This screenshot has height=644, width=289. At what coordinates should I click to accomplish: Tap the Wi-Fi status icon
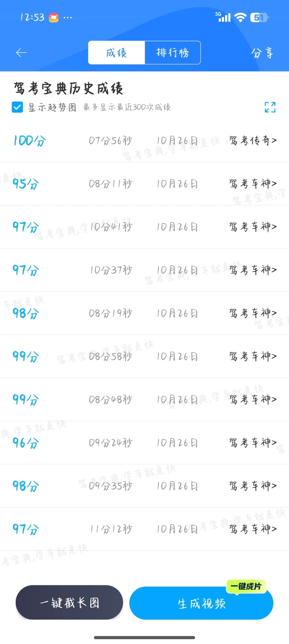[240, 17]
